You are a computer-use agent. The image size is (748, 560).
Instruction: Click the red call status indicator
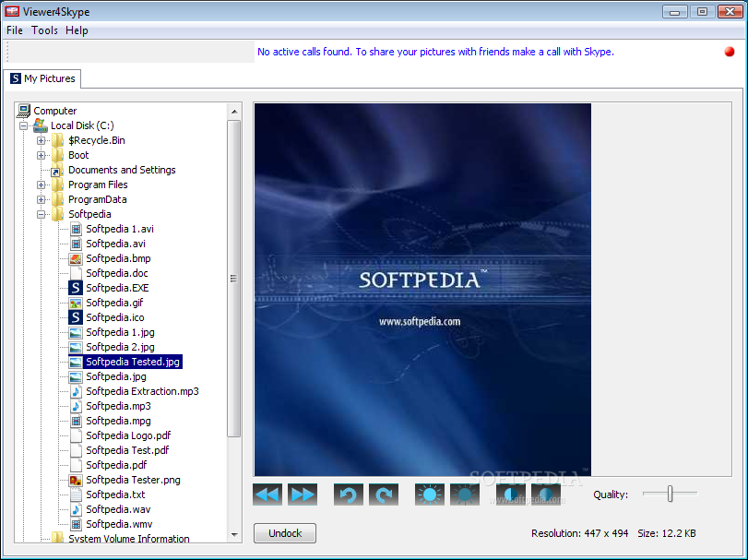click(x=730, y=52)
